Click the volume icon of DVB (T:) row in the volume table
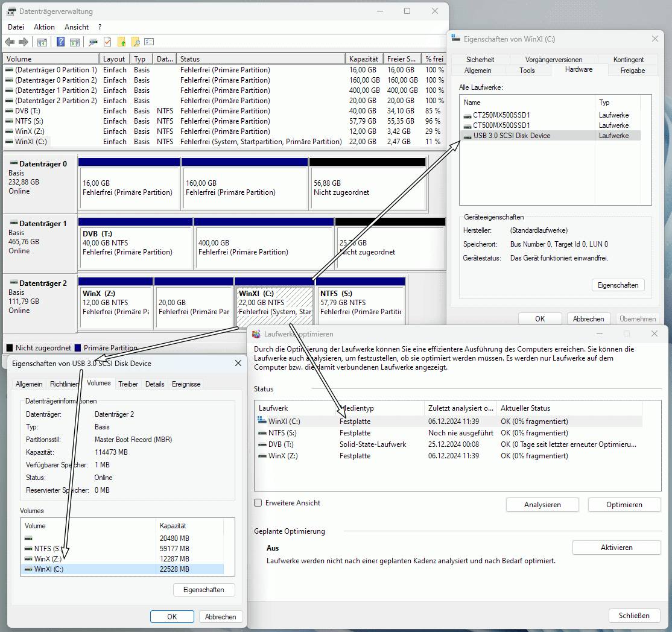The width and height of the screenshot is (672, 632). pos(9,111)
